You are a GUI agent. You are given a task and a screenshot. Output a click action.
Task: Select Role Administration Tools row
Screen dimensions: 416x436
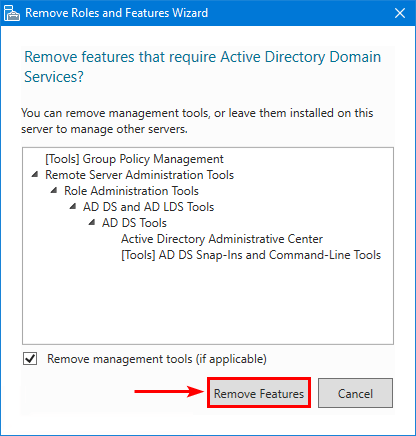click(x=131, y=191)
